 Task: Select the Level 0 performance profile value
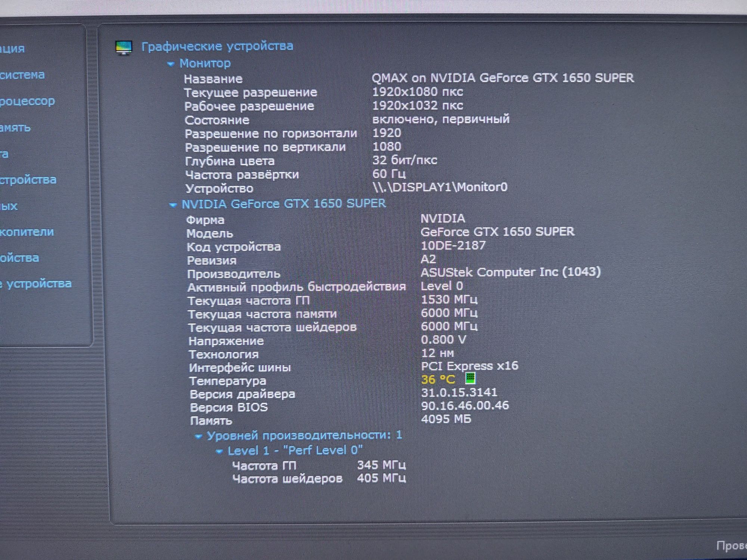coord(442,286)
